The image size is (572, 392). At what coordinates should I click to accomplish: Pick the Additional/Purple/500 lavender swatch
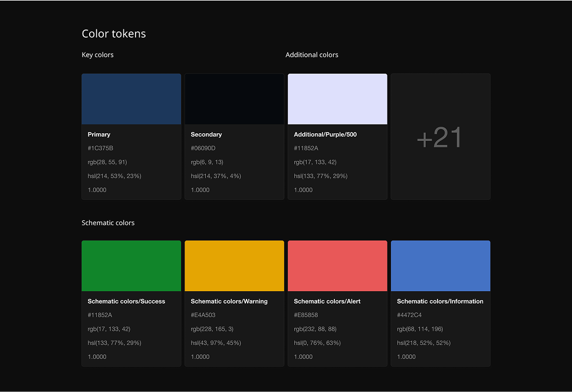(x=337, y=99)
